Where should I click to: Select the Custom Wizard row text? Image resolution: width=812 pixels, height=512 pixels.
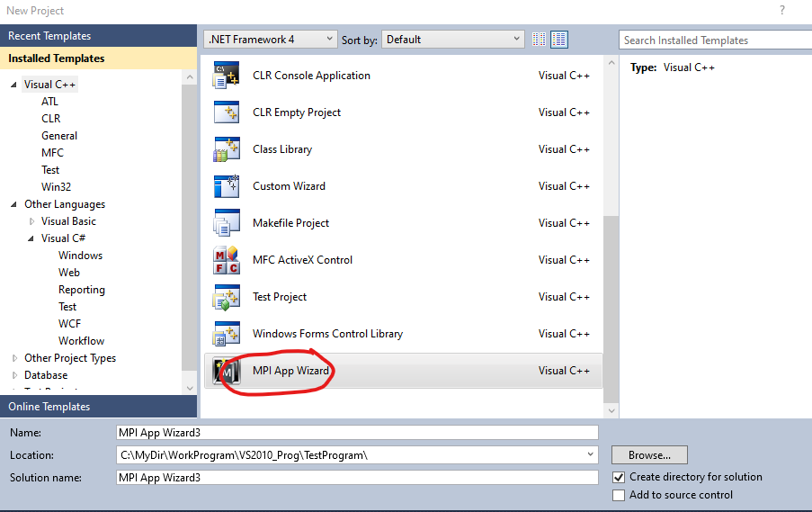click(x=289, y=186)
